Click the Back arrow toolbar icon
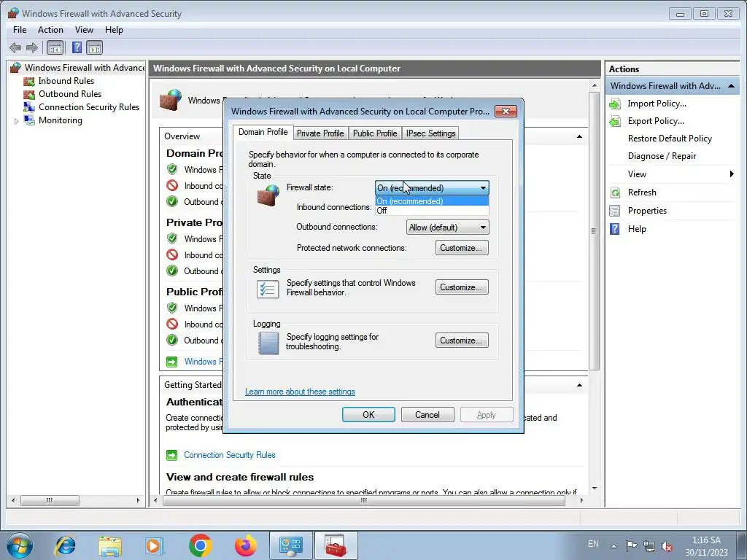Viewport: 747px width, 560px height. [15, 47]
